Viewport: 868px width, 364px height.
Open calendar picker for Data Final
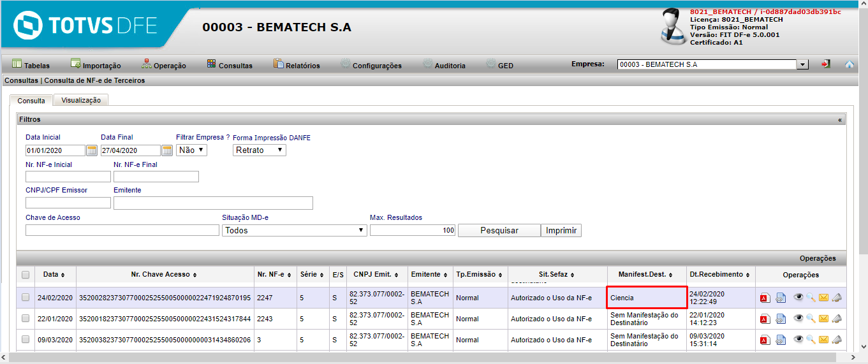tap(167, 150)
